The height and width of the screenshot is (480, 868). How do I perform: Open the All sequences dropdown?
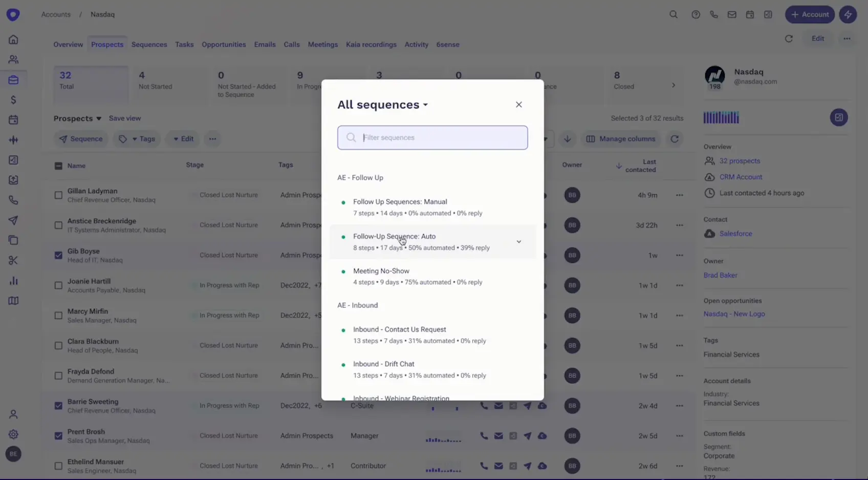tap(382, 105)
